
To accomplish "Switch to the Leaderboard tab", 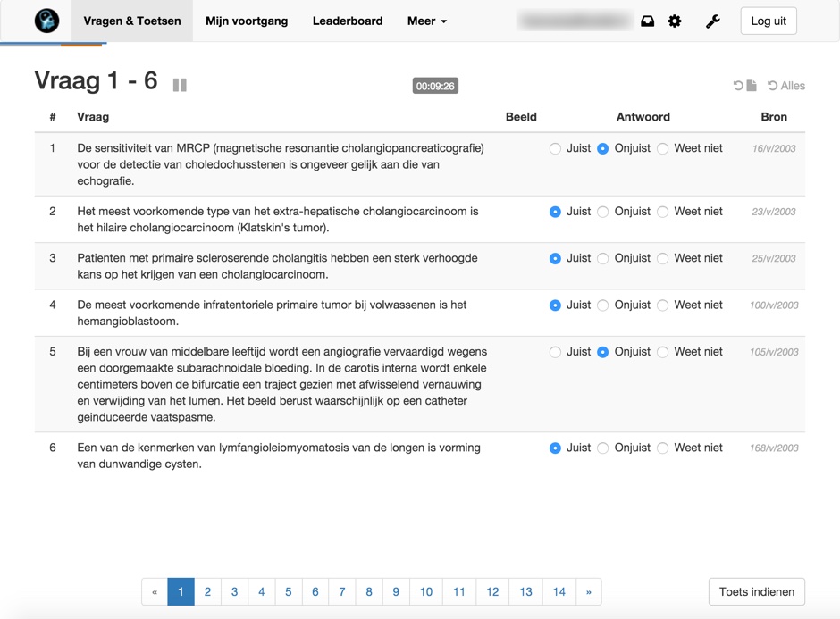I will point(348,21).
